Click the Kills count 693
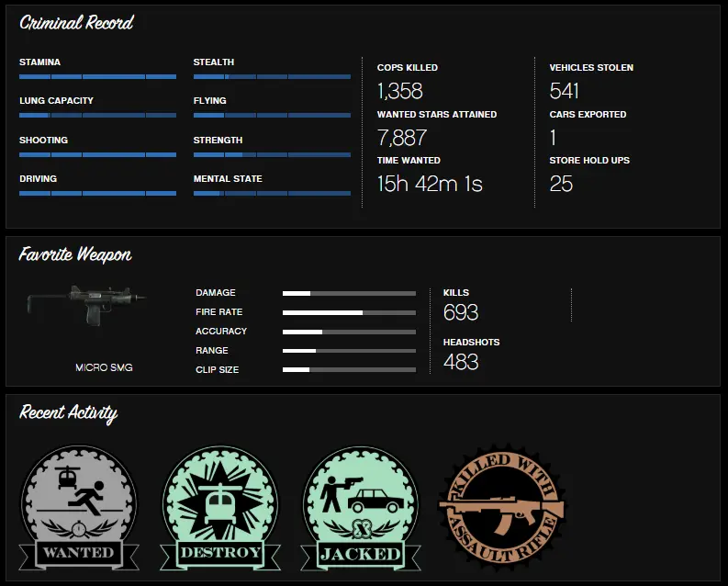 pos(461,312)
